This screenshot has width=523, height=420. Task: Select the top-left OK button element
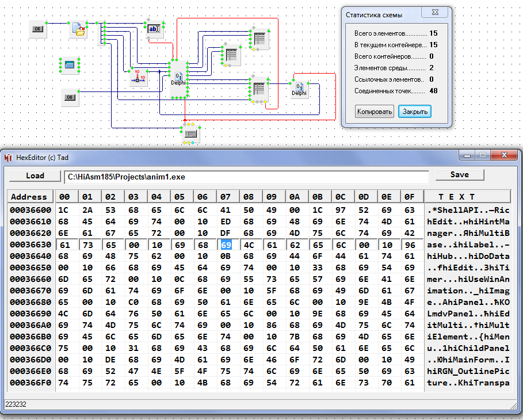[x=37, y=28]
